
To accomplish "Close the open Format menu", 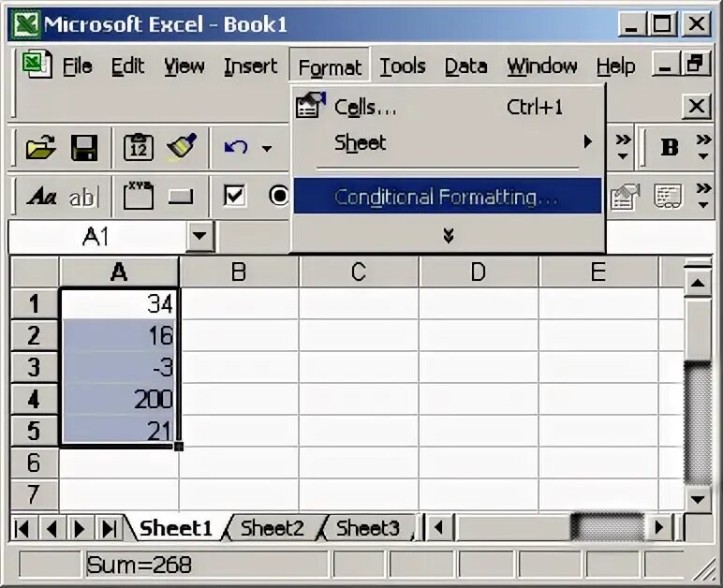I will point(330,67).
